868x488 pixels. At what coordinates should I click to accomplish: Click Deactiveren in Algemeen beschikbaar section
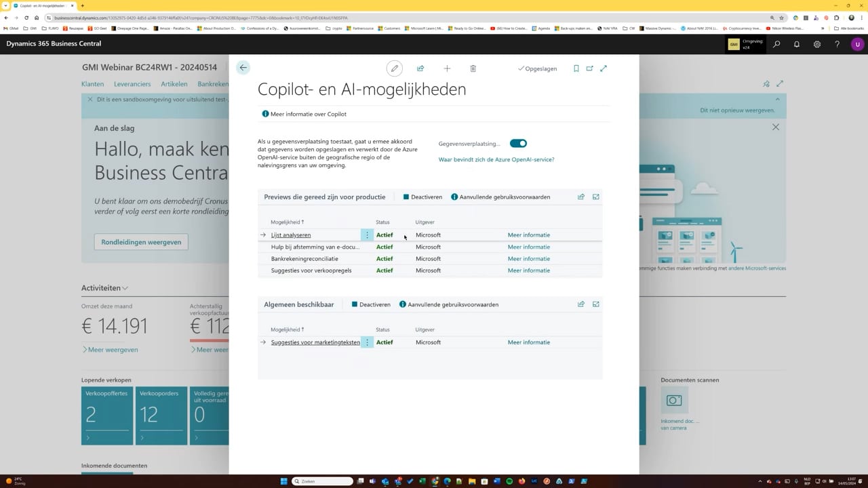371,304
